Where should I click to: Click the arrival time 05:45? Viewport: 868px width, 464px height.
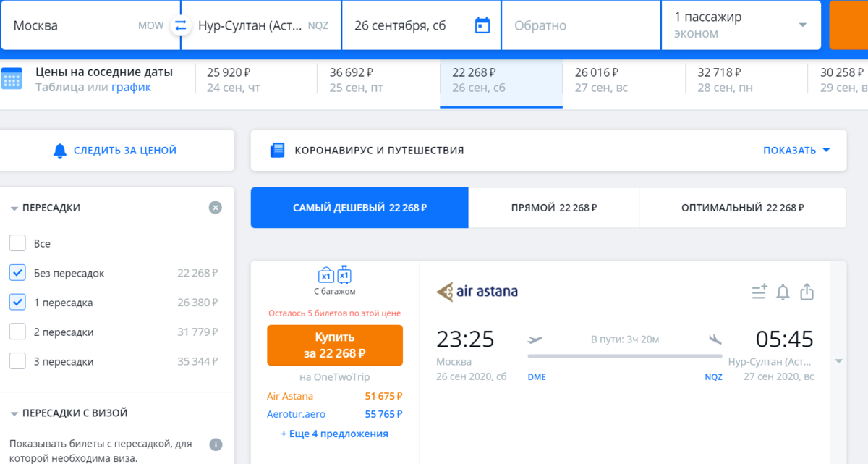(x=785, y=339)
